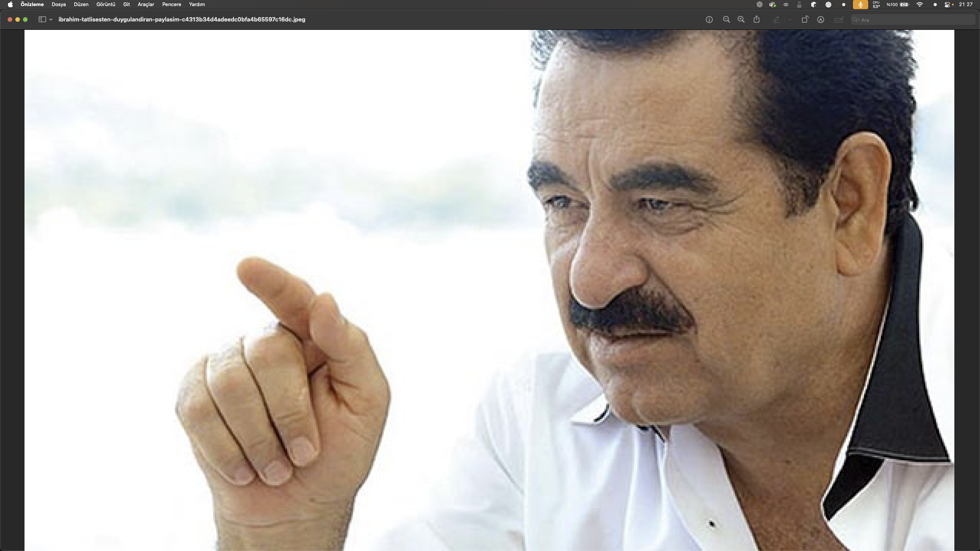Open the Dosya menu
The width and height of the screenshot is (980, 551).
(x=59, y=5)
